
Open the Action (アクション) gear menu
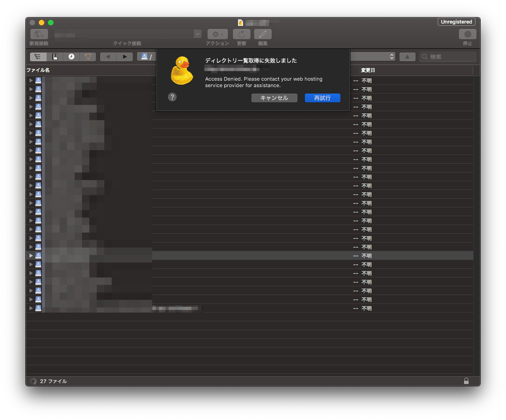click(217, 34)
